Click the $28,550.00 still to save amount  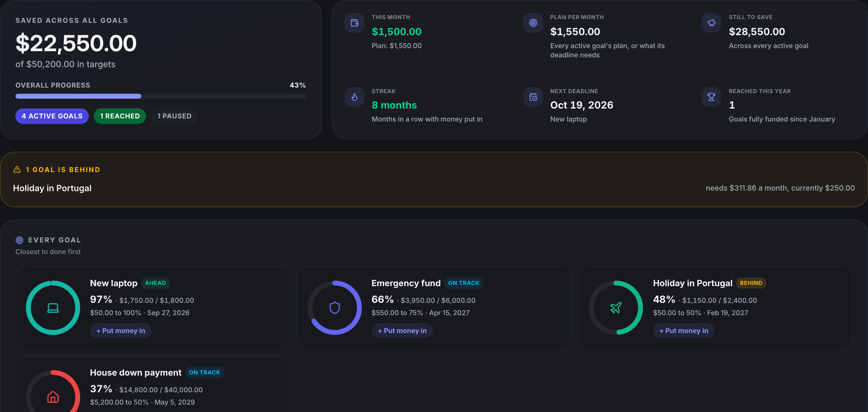pos(757,32)
